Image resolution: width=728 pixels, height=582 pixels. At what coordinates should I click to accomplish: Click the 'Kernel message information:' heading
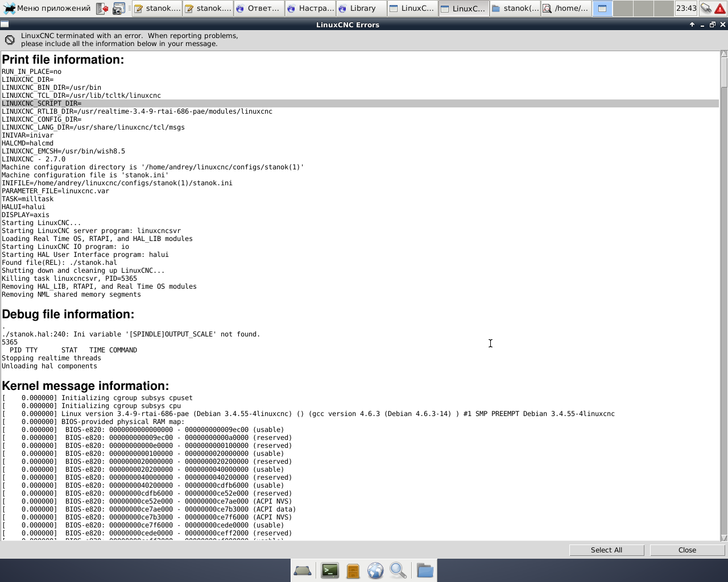point(85,386)
